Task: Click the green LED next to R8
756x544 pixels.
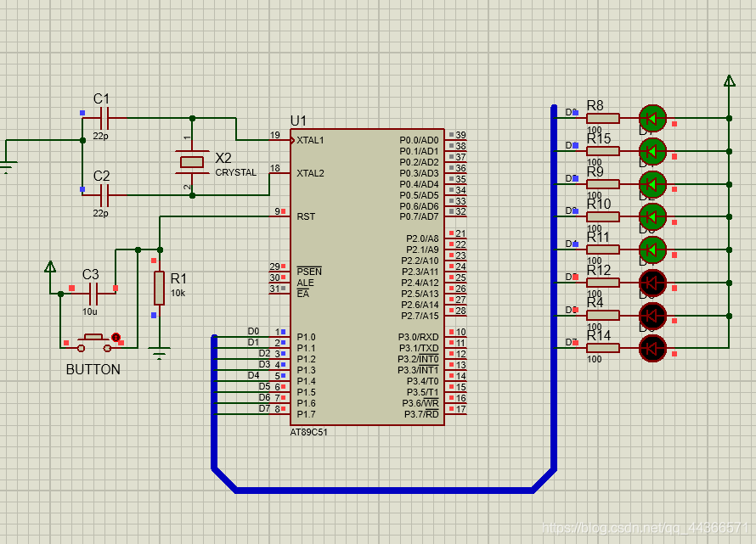Action: click(652, 118)
